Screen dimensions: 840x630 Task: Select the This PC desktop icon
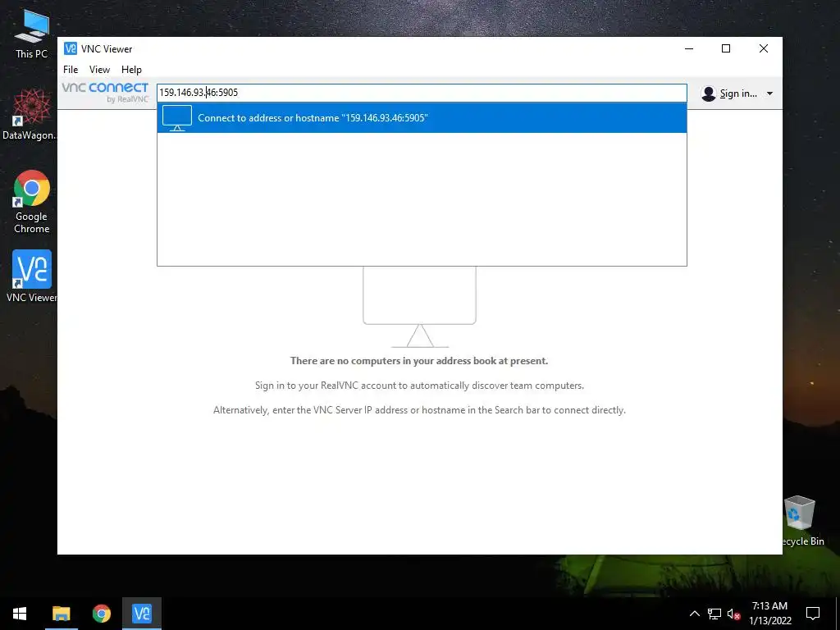tap(32, 34)
